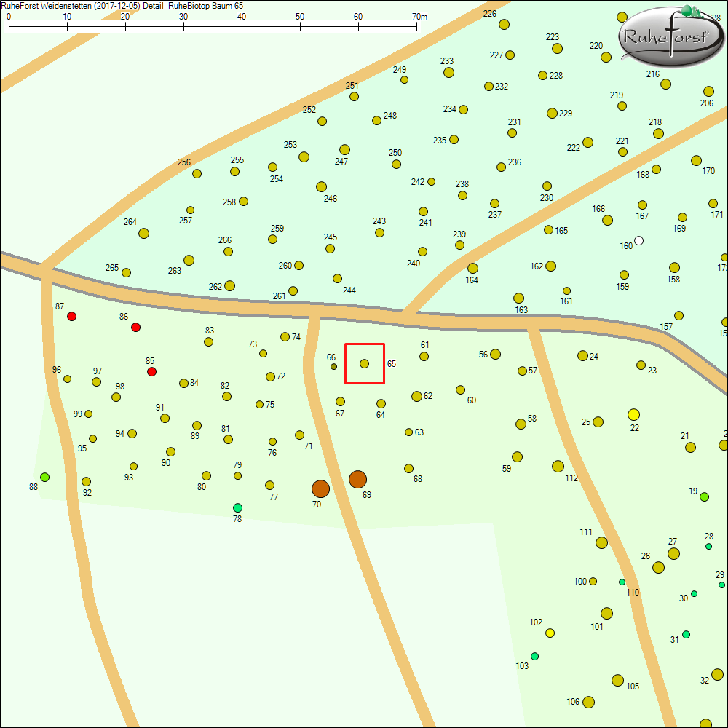Select the tree 256 marker
The height and width of the screenshot is (728, 728).
tap(197, 173)
